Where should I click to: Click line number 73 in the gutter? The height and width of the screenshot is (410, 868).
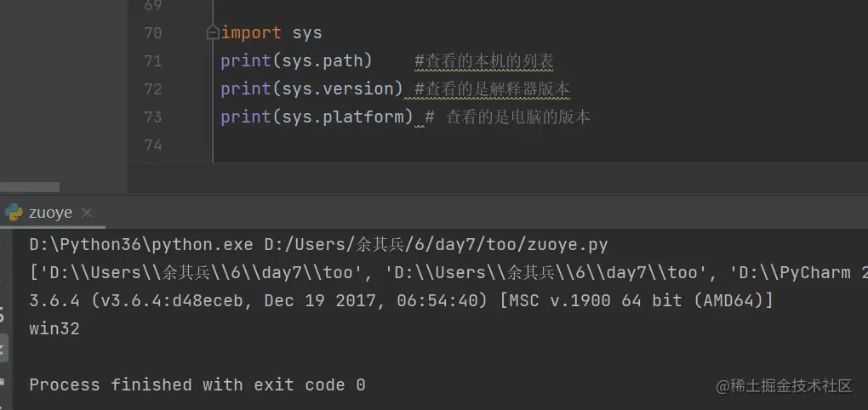[153, 117]
